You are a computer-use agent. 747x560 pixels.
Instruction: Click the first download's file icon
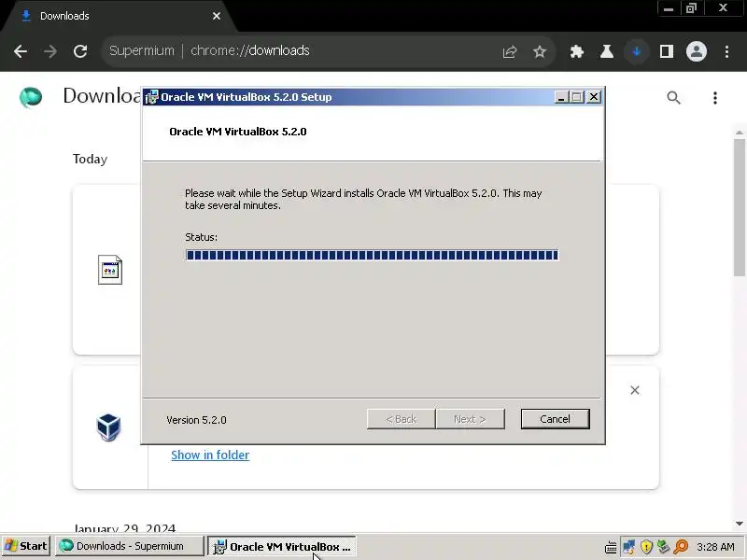coord(109,270)
